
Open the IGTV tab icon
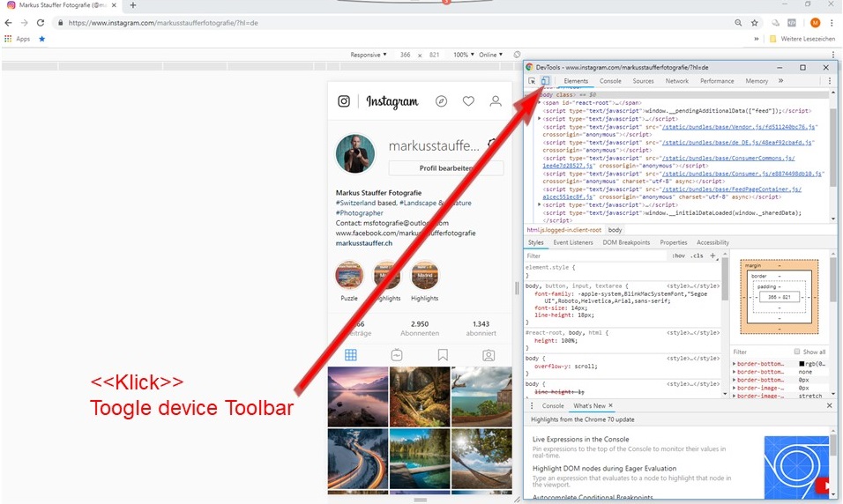pyautogui.click(x=397, y=355)
